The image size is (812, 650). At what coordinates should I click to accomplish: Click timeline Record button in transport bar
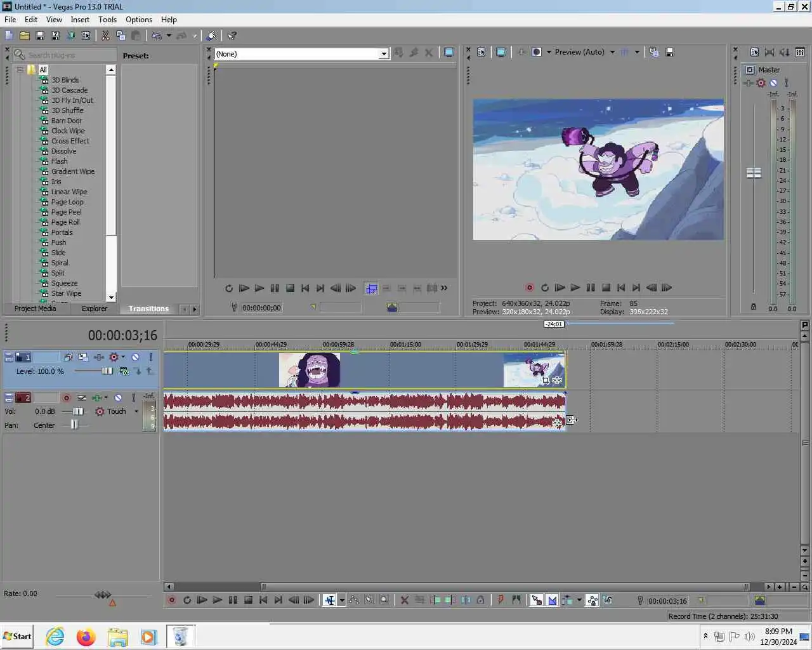pyautogui.click(x=172, y=600)
